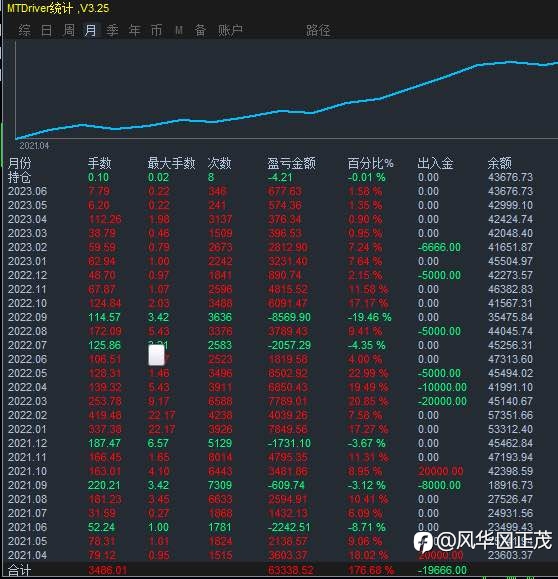Click the 余额 column header
The width and height of the screenshot is (558, 579).
click(x=500, y=163)
